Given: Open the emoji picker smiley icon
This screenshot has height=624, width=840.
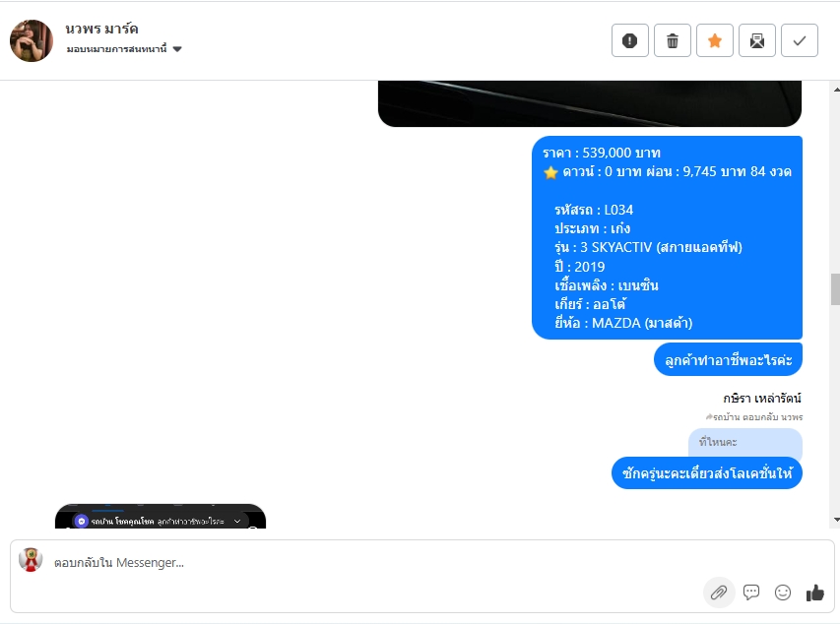Looking at the screenshot, I should (x=783, y=593).
